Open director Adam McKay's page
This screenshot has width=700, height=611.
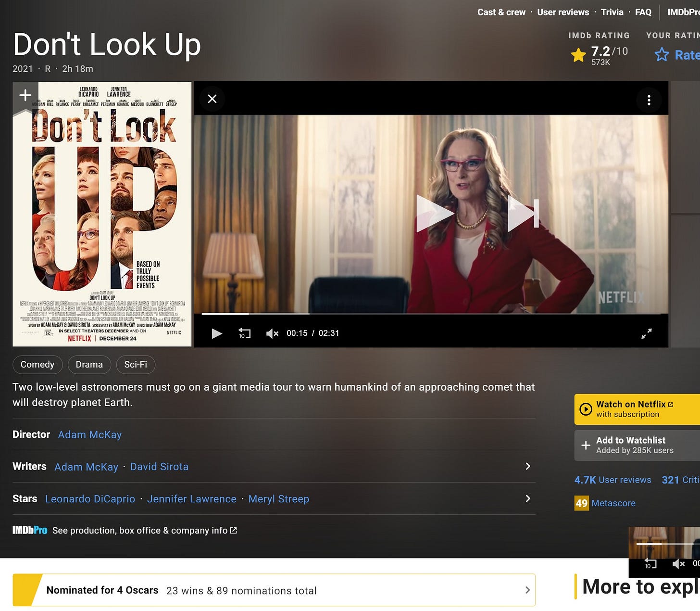click(90, 435)
